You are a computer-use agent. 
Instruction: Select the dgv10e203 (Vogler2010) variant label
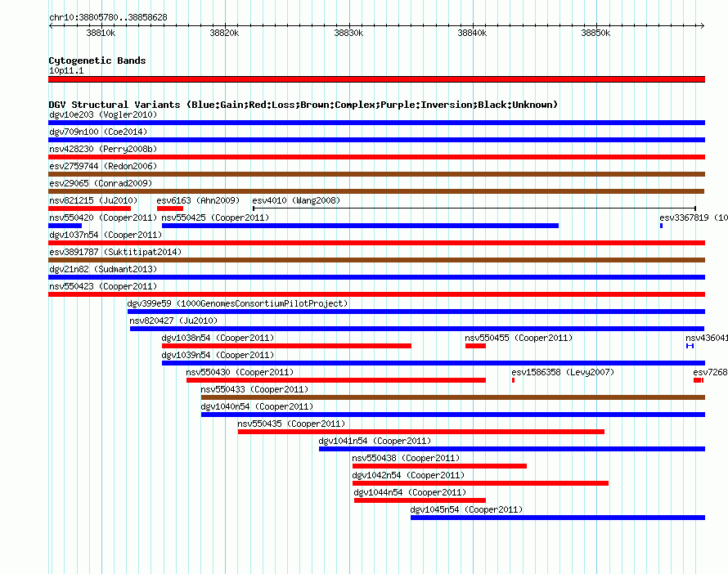[x=103, y=114]
